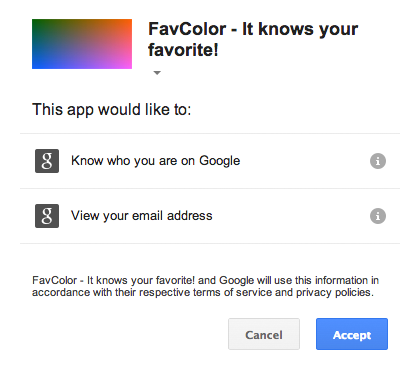The image size is (416, 367).
Task: Click the word information in the disclaimer text
Action: 341,280
